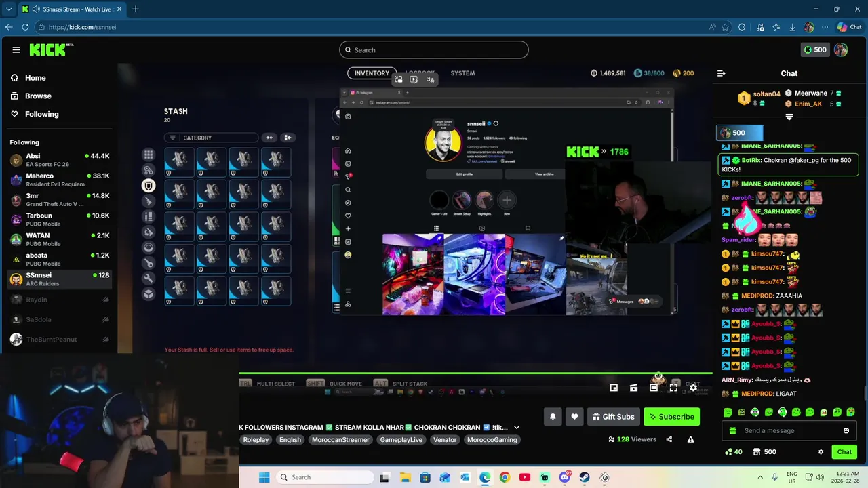Open browser Favorites list icon

[776, 27]
